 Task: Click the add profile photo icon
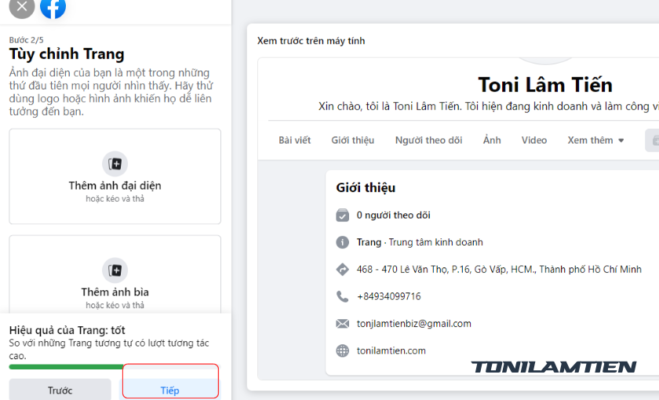coord(115,163)
